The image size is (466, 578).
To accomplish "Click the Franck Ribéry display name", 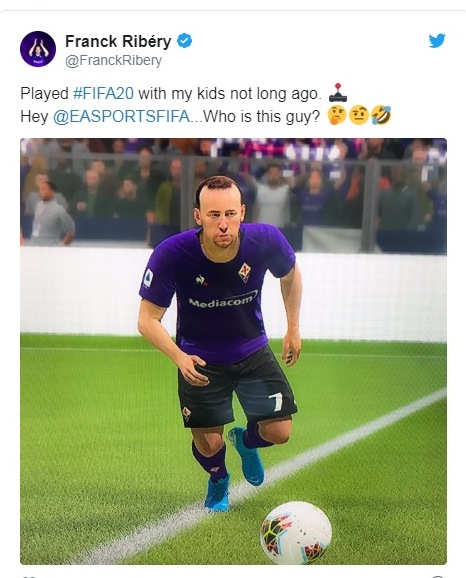I will click(118, 41).
